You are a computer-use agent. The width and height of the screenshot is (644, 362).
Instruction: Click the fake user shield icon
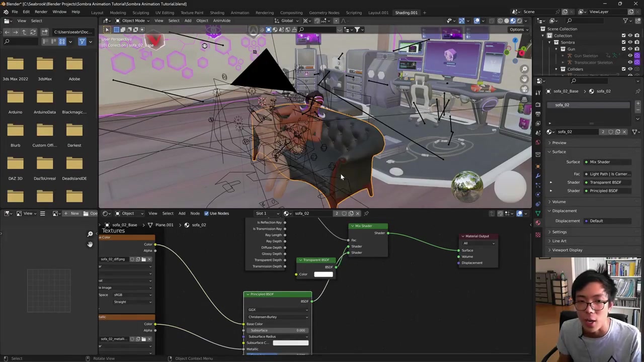click(610, 132)
